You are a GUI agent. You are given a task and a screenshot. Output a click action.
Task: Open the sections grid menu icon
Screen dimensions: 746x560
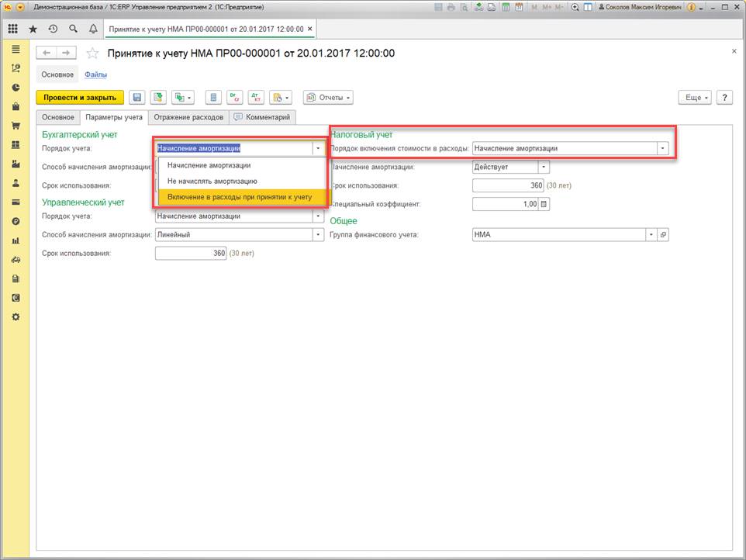(13, 29)
